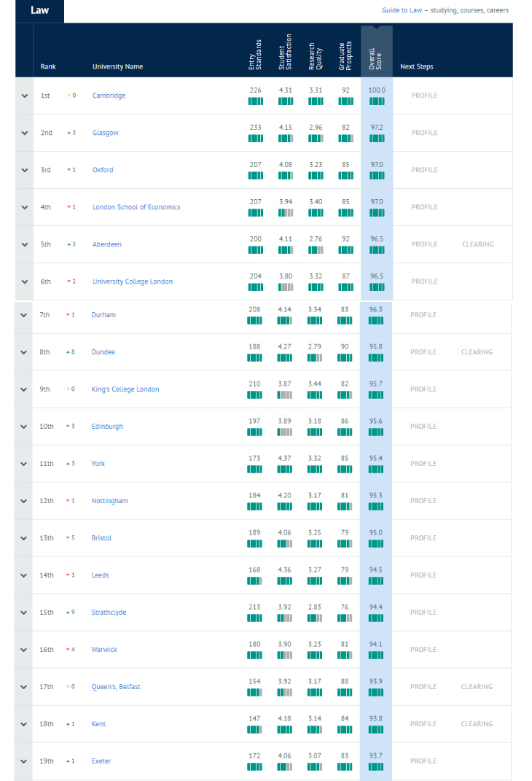Click PROFILE next to Warwick
532x781 pixels.
click(424, 649)
